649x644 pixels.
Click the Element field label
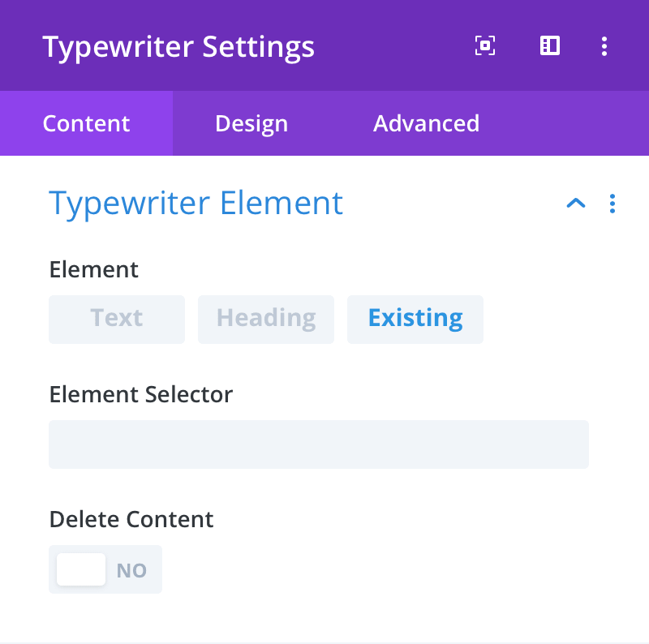coord(93,269)
